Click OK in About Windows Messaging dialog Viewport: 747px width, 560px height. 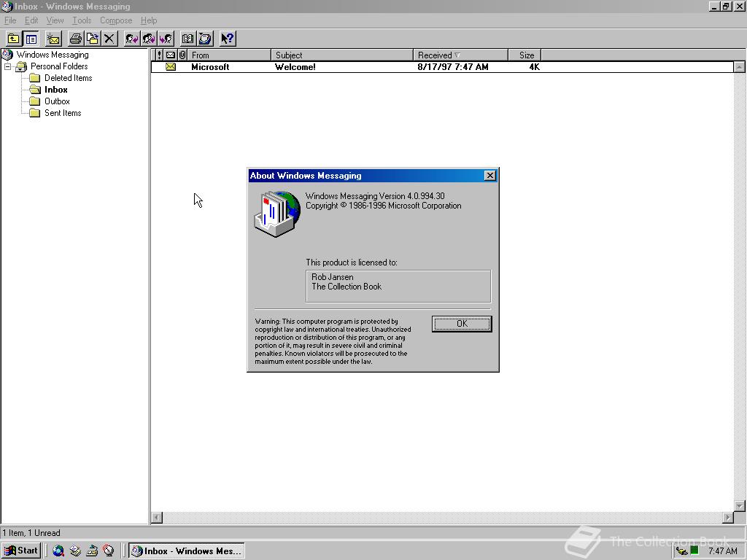click(462, 324)
